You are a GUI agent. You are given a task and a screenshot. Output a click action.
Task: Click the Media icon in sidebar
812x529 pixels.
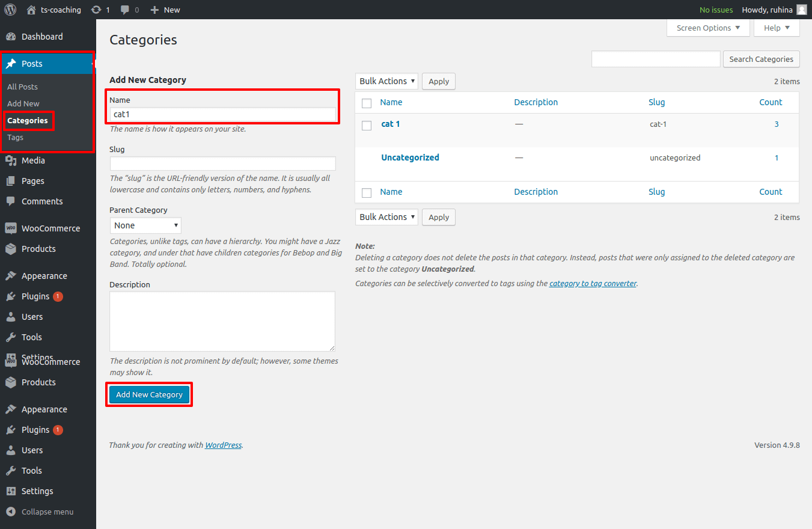pos(11,161)
